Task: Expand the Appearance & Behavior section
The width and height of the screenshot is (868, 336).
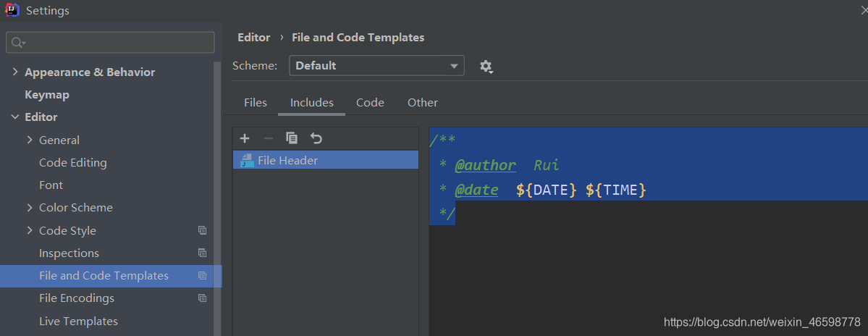Action: pyautogui.click(x=14, y=72)
